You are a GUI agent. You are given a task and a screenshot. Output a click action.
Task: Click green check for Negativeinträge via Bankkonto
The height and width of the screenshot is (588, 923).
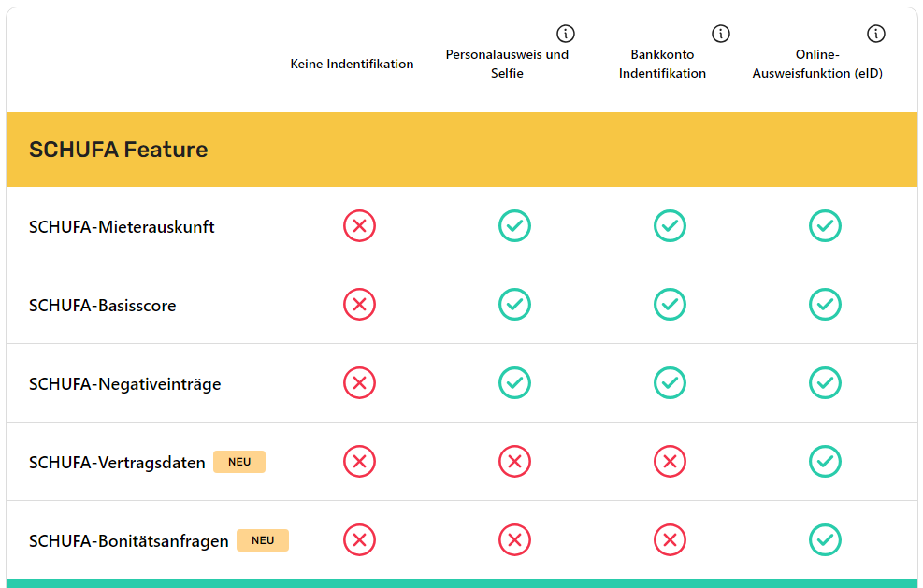(x=670, y=383)
